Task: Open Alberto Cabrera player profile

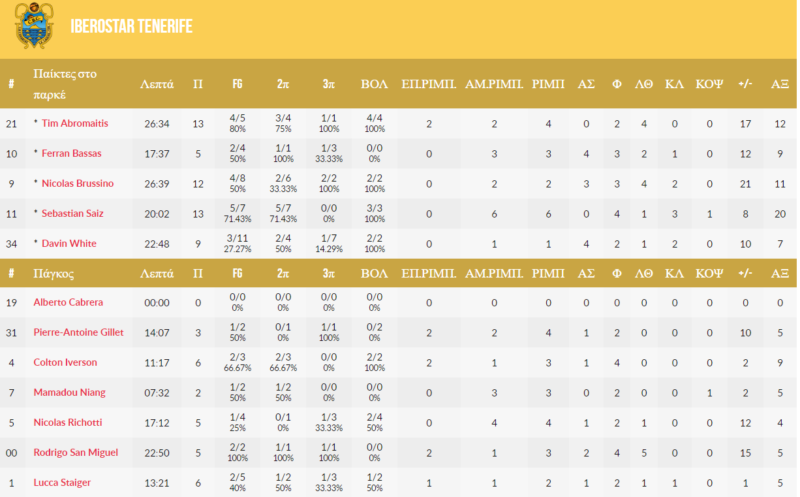Action: [x=68, y=302]
